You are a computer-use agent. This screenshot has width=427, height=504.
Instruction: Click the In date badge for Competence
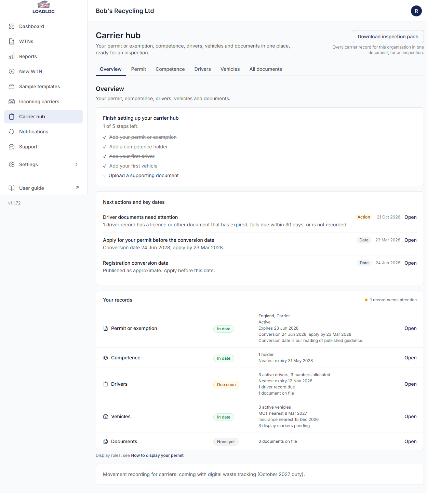click(x=224, y=358)
